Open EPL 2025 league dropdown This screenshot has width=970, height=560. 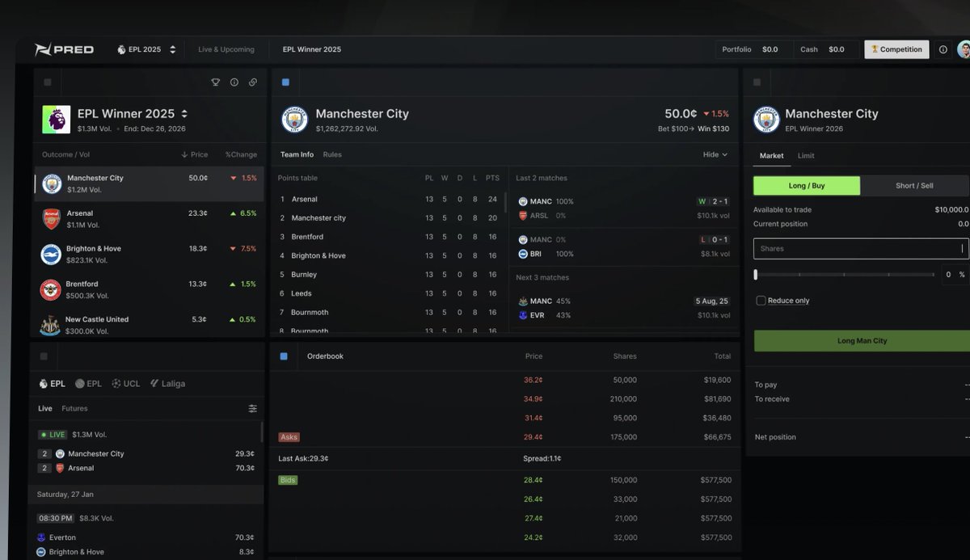[x=146, y=49]
